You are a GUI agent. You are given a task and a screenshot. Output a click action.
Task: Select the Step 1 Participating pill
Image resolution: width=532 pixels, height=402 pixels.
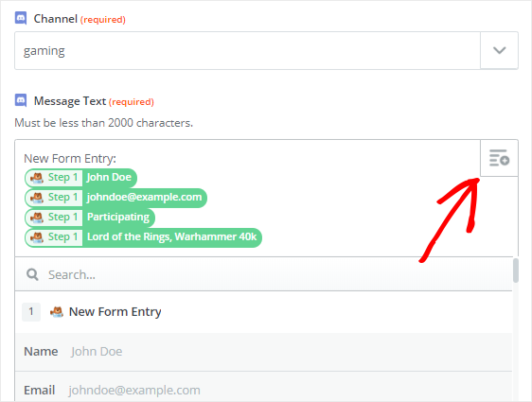click(x=90, y=217)
